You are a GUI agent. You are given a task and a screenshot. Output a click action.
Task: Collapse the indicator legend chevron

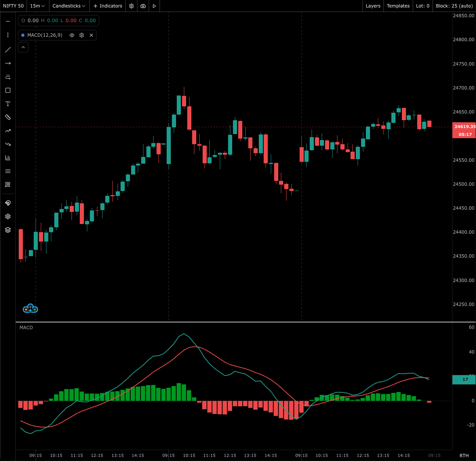23,48
